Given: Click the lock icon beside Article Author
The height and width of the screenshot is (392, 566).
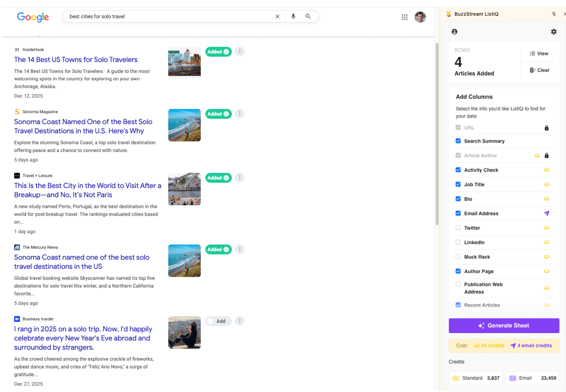Looking at the screenshot, I should tap(547, 155).
